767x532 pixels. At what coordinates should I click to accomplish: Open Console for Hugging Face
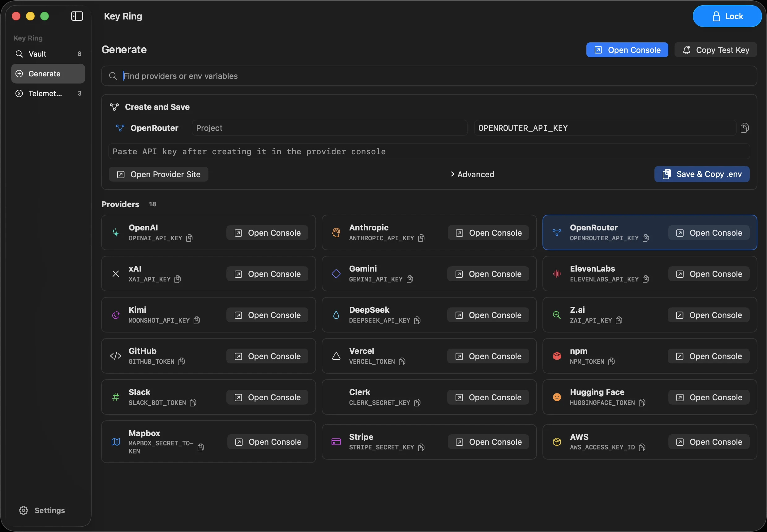click(709, 397)
